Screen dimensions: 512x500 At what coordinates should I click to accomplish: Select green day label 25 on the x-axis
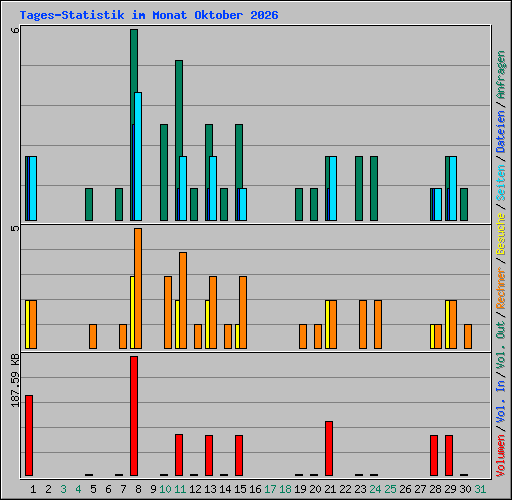click(390, 489)
